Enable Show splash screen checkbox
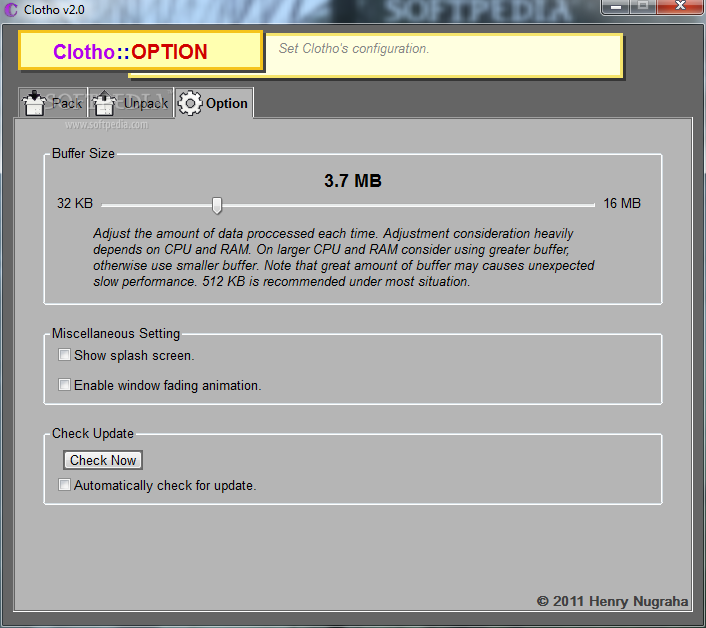The image size is (706, 628). point(64,355)
